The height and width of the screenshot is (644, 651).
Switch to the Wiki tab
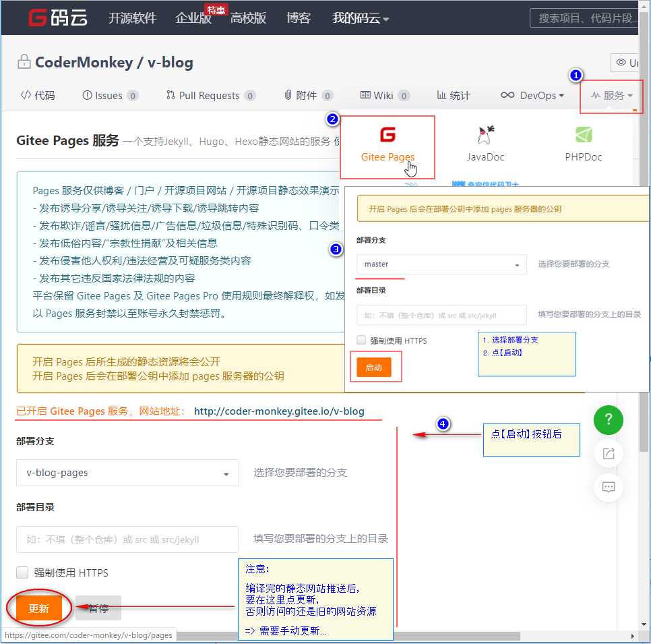click(x=384, y=96)
